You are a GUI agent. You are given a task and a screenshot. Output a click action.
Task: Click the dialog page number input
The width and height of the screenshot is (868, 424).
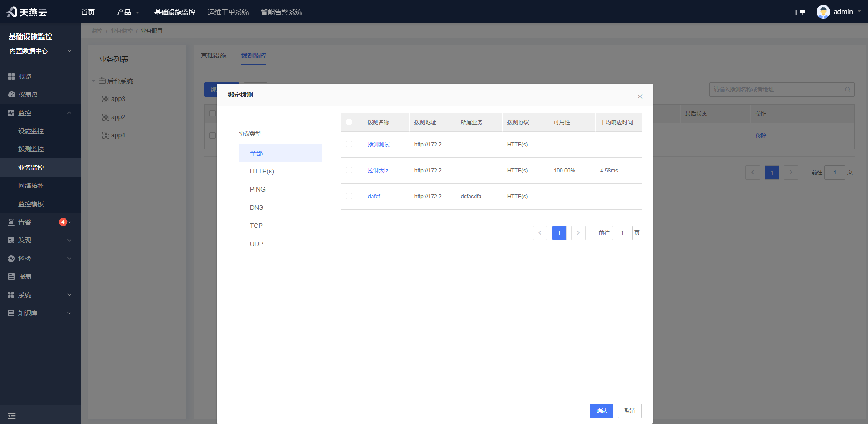click(622, 233)
